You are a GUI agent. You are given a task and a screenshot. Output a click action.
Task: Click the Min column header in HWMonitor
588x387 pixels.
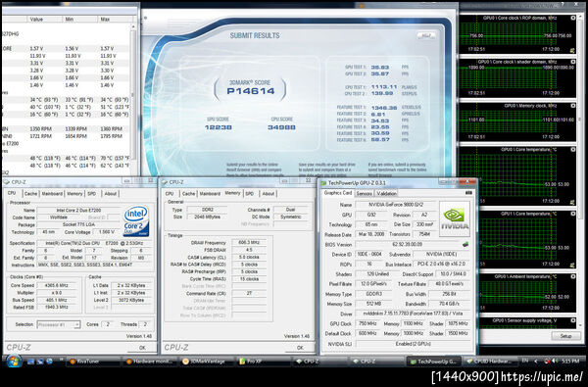click(x=80, y=20)
